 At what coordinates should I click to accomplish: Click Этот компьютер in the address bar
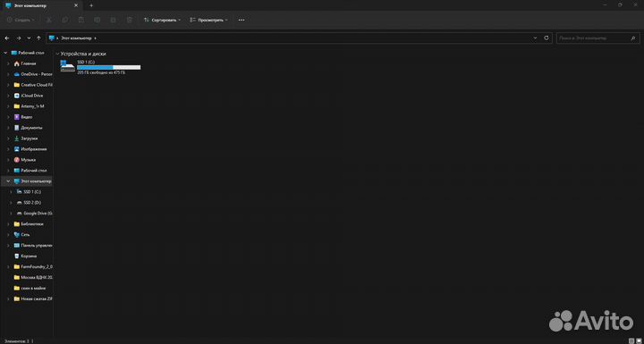[76, 38]
